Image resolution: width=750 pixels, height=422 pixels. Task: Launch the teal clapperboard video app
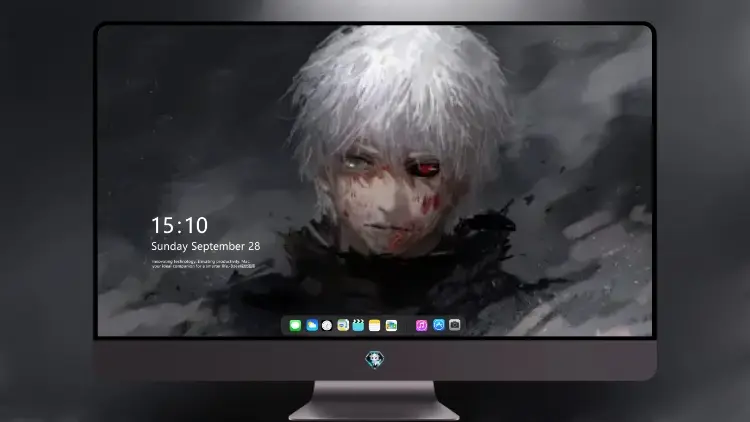click(x=358, y=325)
